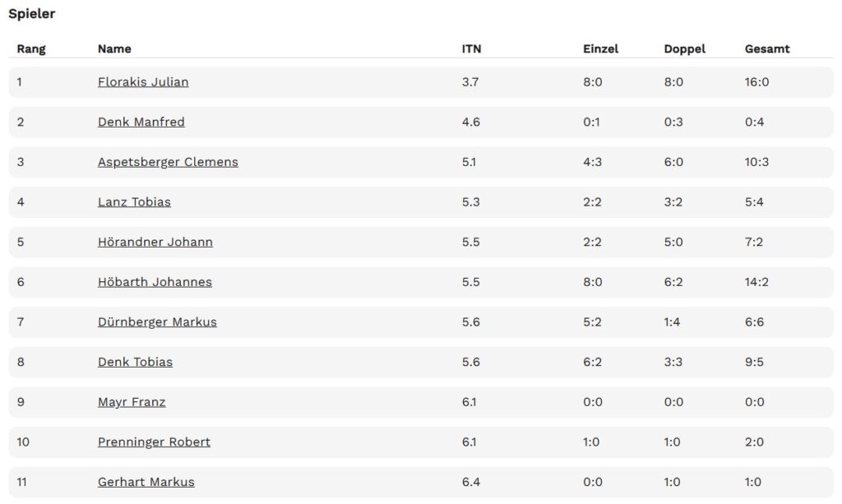This screenshot has height=504, width=842.
Task: Click the Gesamt column header
Action: click(767, 49)
